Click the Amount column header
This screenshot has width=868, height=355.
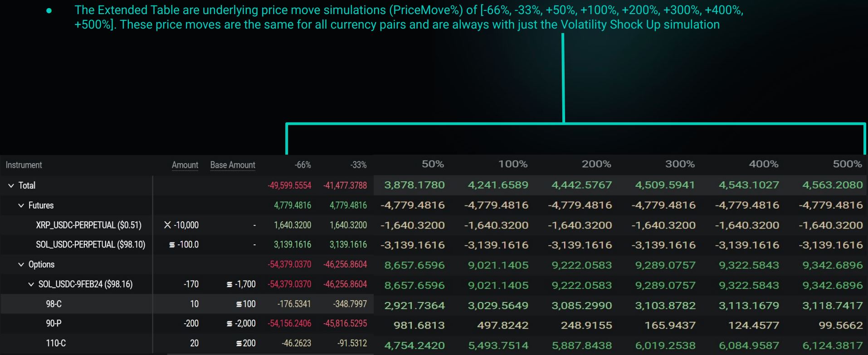tap(185, 165)
